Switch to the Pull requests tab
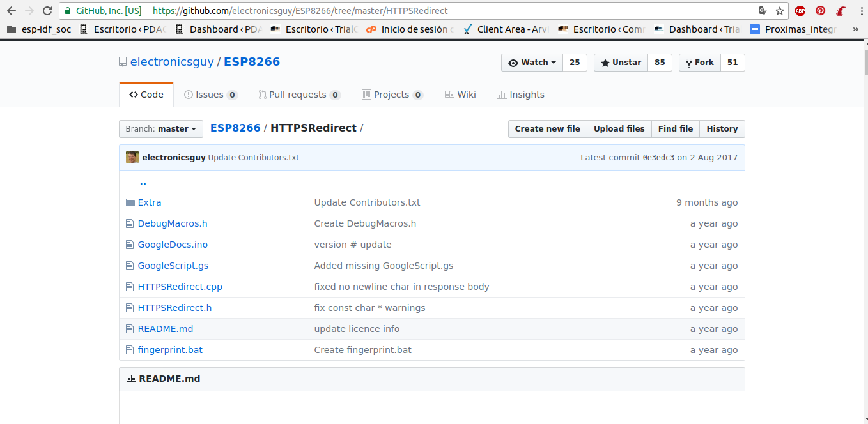Viewport: 868px width, 424px height. tap(300, 95)
